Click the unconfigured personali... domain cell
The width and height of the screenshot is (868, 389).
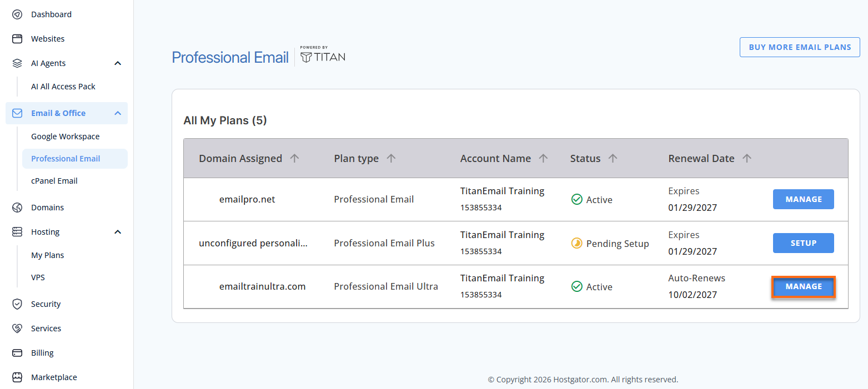[x=253, y=243]
